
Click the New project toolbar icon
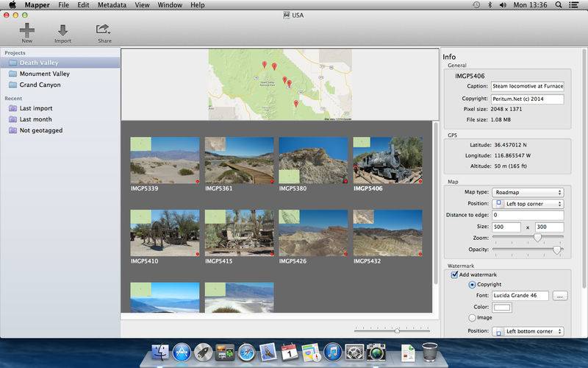tap(27, 31)
